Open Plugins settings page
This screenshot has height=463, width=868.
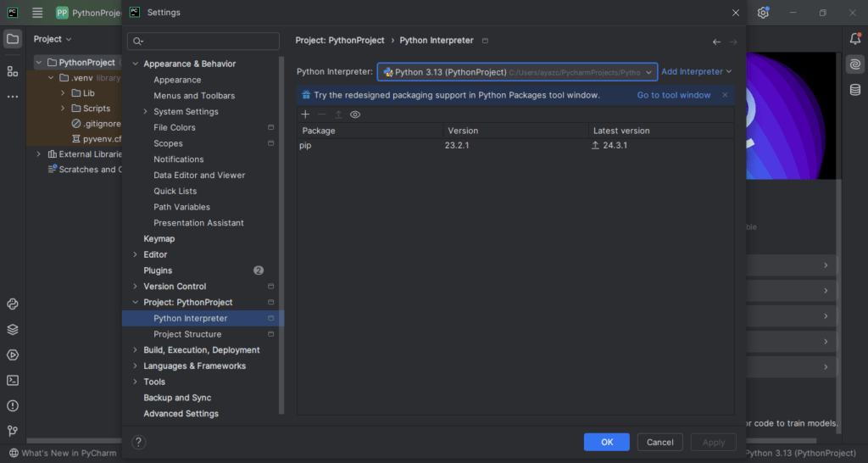point(158,271)
